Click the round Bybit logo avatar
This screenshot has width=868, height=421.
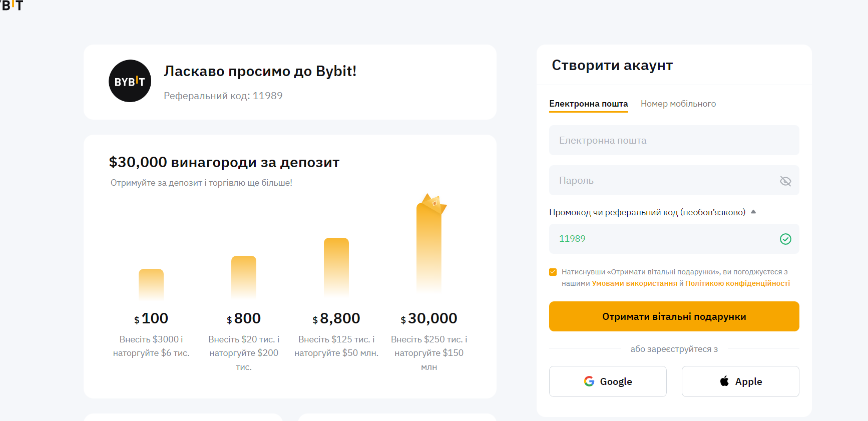pos(130,81)
